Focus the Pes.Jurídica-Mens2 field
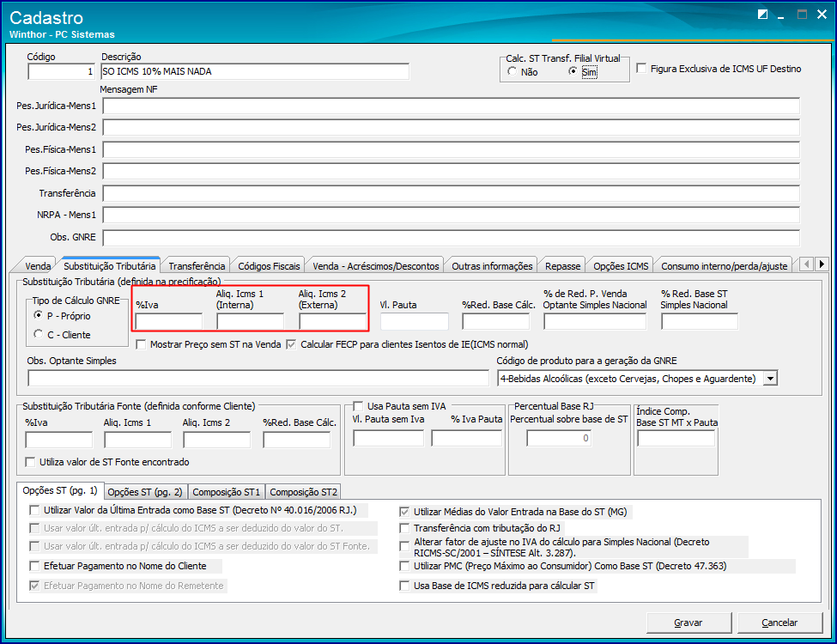The height and width of the screenshot is (644, 837). (x=452, y=127)
